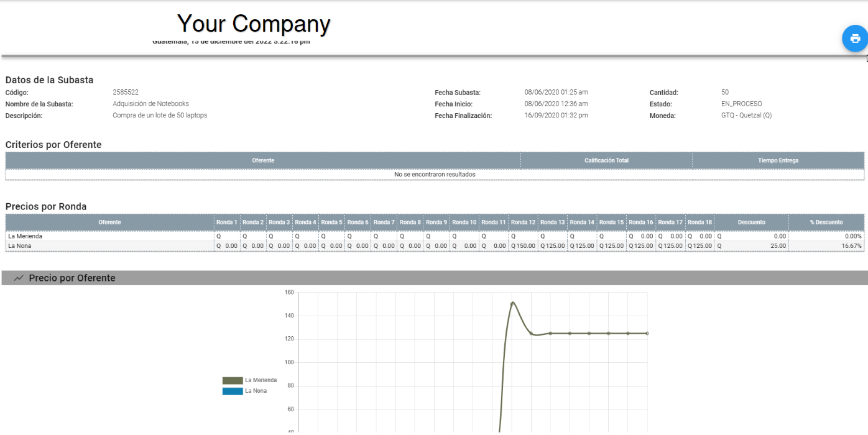This screenshot has width=868, height=435.
Task: Select the Ronda 18 column header
Action: pyautogui.click(x=699, y=222)
